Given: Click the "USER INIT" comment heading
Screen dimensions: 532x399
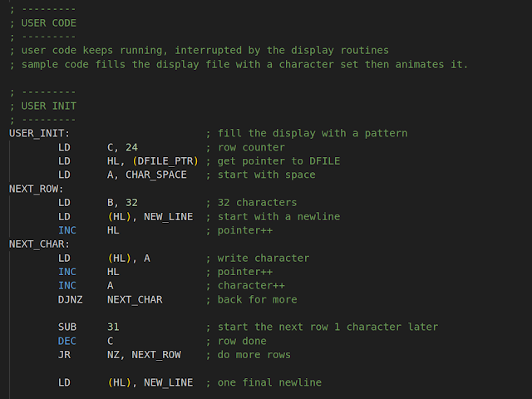Looking at the screenshot, I should pyautogui.click(x=46, y=106).
